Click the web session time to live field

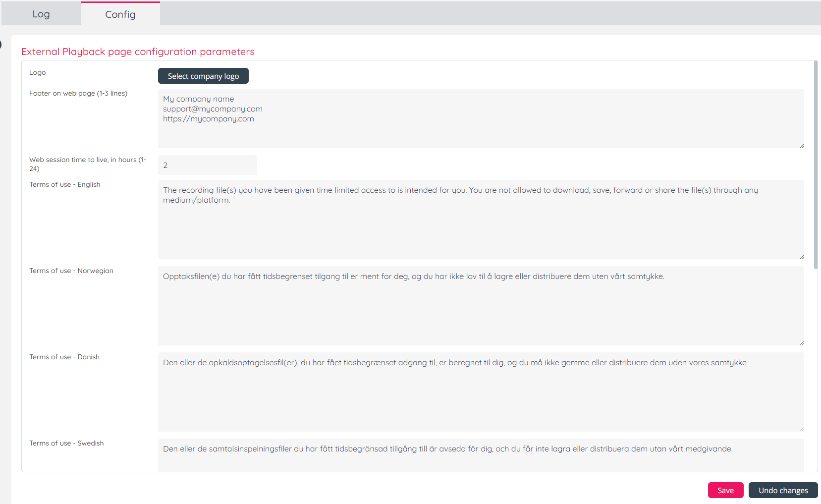click(x=207, y=165)
